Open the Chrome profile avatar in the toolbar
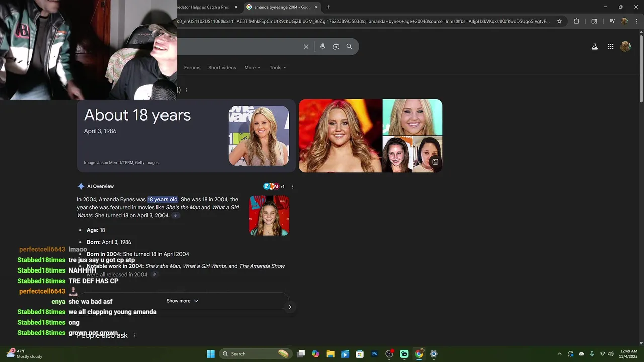 pos(624,21)
